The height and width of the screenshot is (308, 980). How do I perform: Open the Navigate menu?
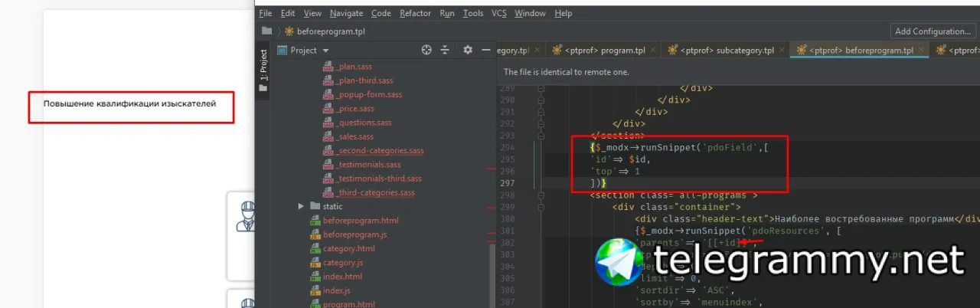347,13
